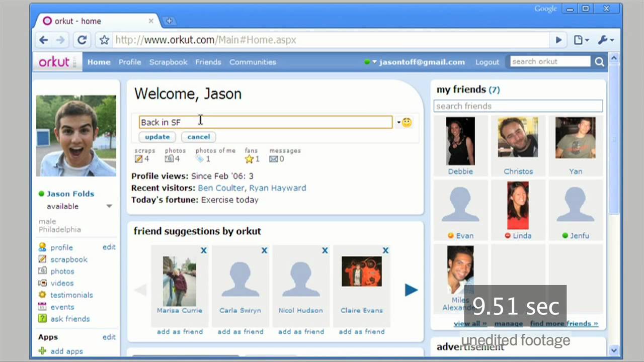This screenshot has height=362, width=644.
Task: Click the testimonials icon in sidebar
Action: 42,295
